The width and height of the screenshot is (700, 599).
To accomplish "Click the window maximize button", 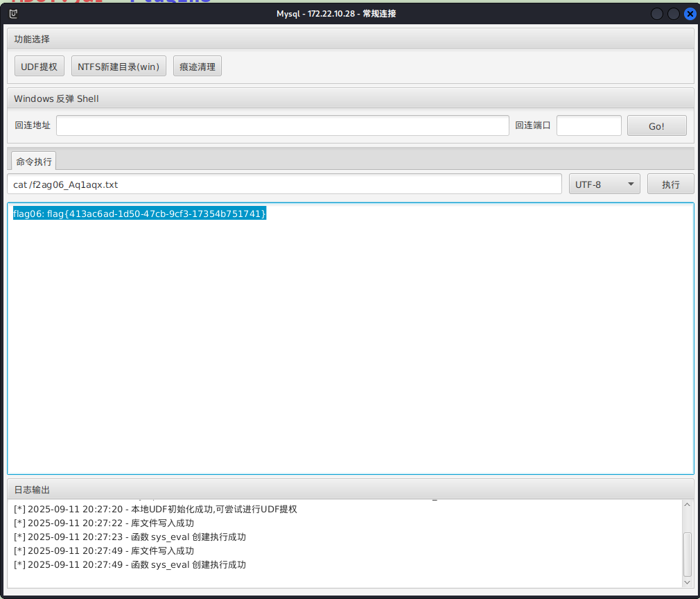I will click(x=674, y=14).
